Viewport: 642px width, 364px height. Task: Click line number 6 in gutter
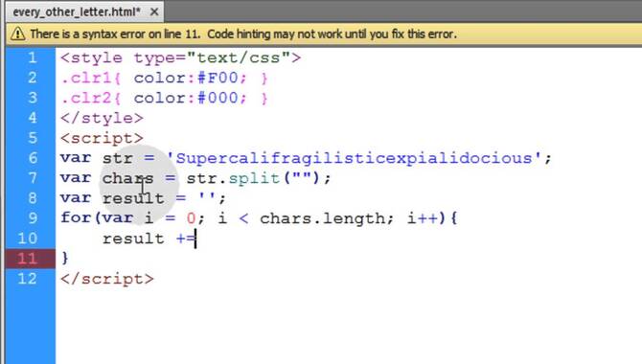[33, 158]
